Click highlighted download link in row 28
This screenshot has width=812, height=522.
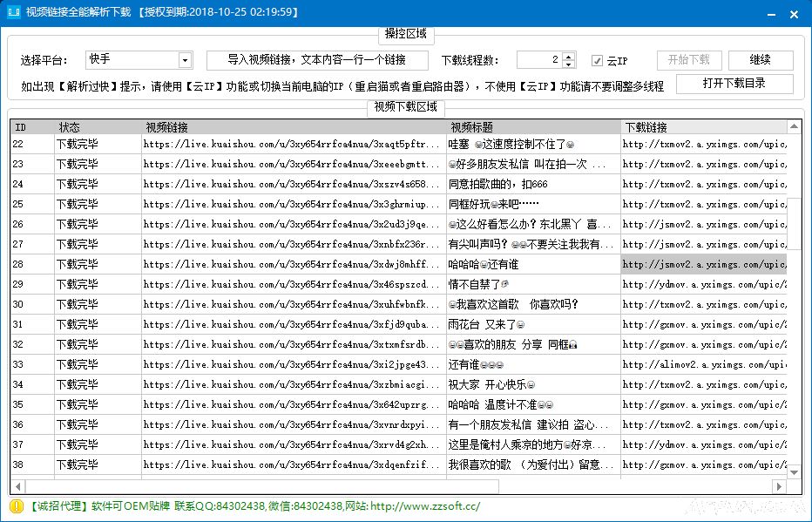pyautogui.click(x=704, y=264)
